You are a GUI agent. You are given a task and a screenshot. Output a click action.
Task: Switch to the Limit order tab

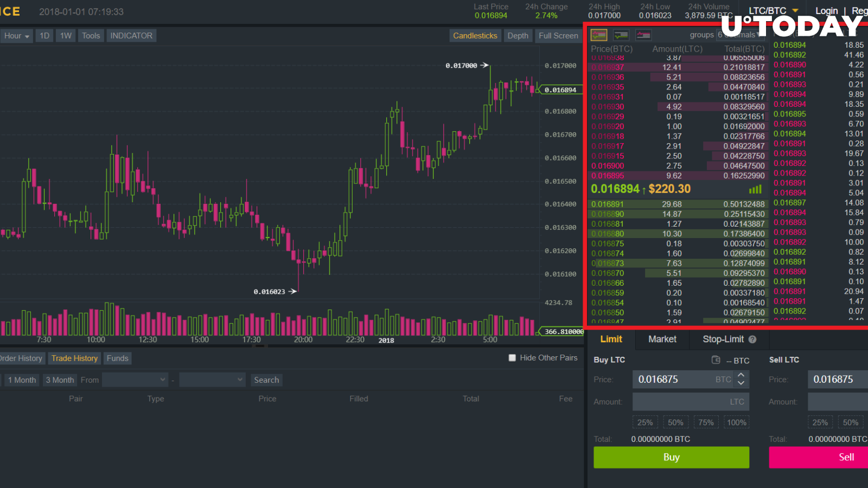tap(611, 339)
